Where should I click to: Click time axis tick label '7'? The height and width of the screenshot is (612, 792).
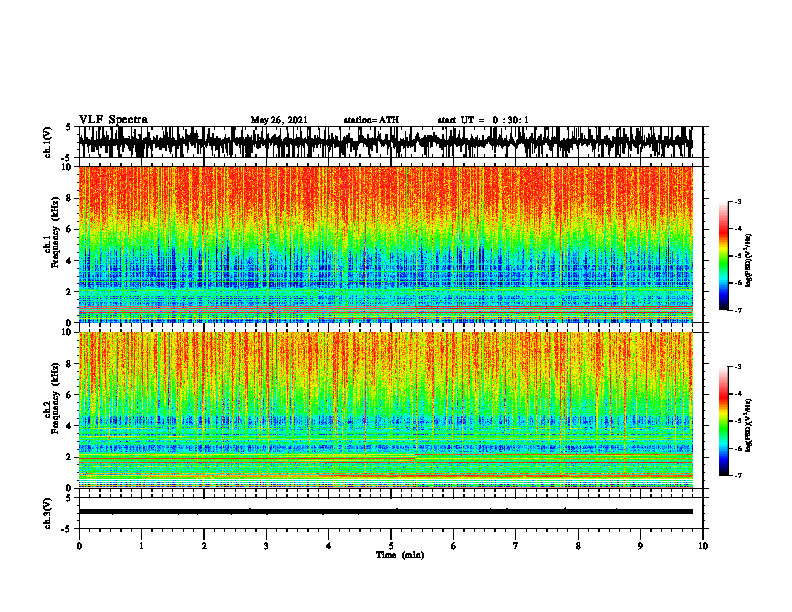click(516, 546)
